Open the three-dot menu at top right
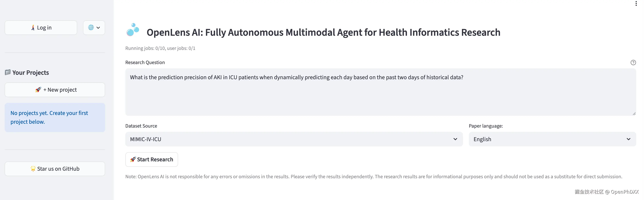 pyautogui.click(x=636, y=3)
